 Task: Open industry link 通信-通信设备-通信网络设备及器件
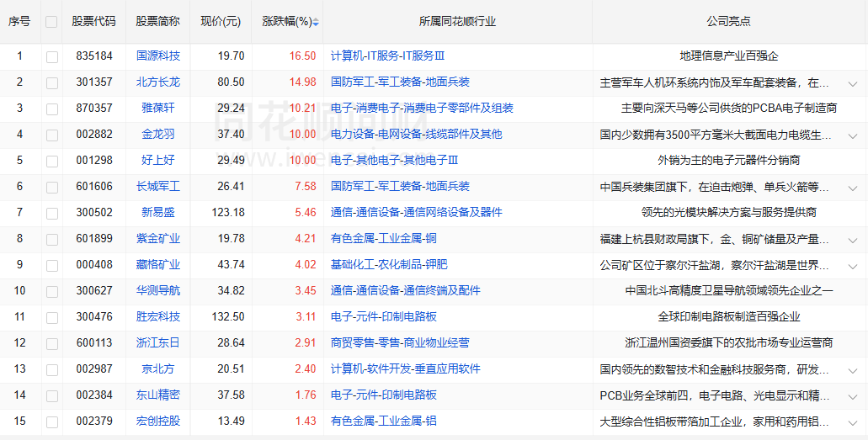coord(416,212)
